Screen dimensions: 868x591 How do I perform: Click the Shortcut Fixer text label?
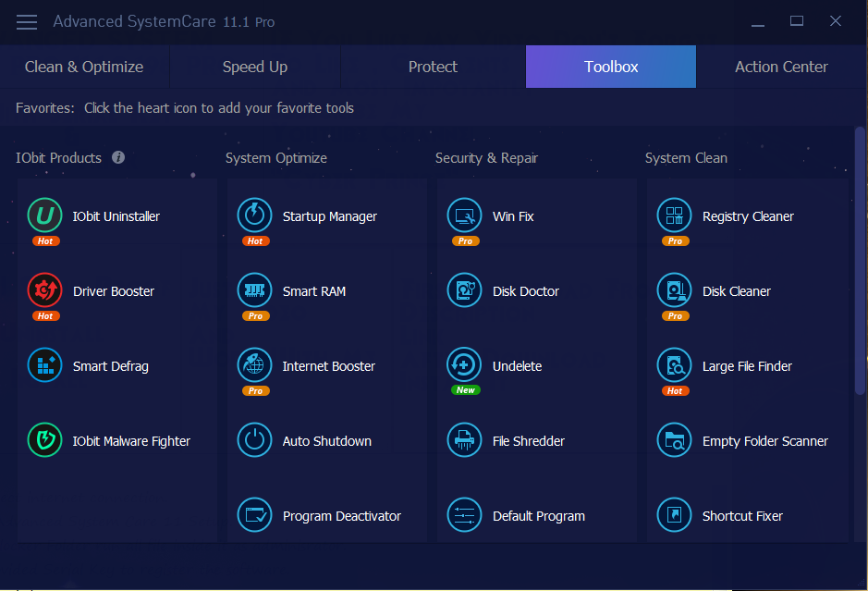click(x=742, y=516)
